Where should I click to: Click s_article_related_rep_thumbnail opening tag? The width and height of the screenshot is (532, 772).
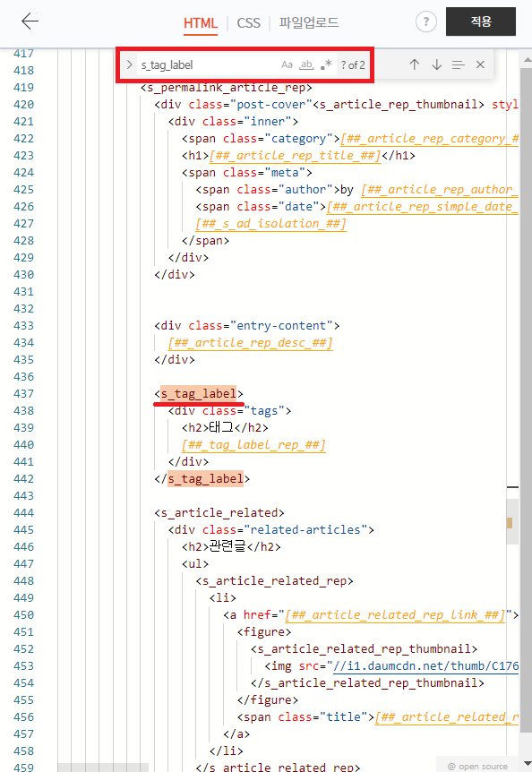tap(365, 649)
